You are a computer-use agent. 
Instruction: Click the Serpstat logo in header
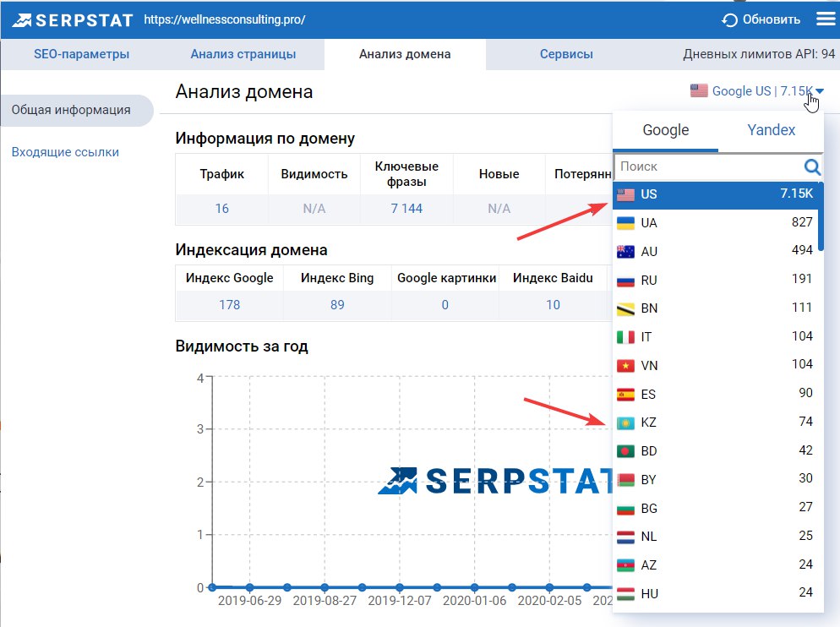73,19
